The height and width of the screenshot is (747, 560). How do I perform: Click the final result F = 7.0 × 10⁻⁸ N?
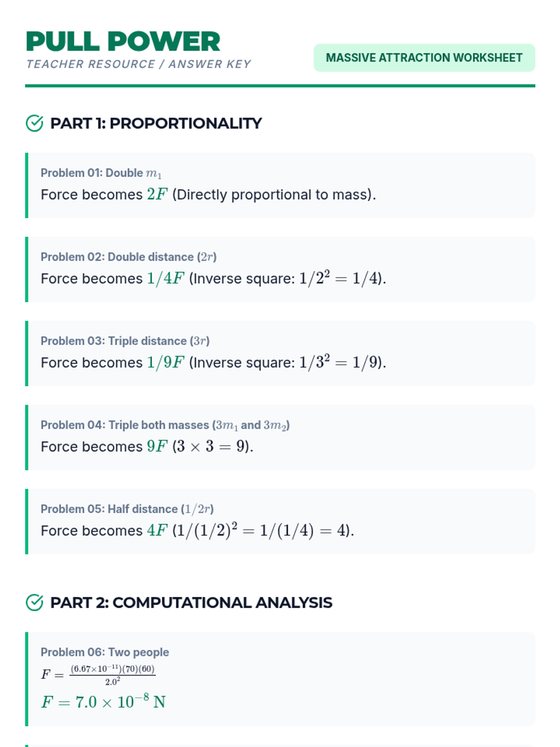(103, 702)
